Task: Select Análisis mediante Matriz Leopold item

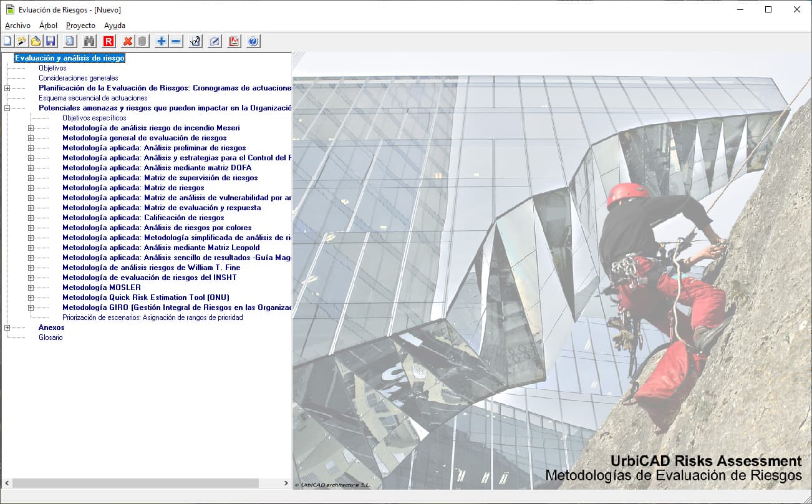Action: coord(161,248)
